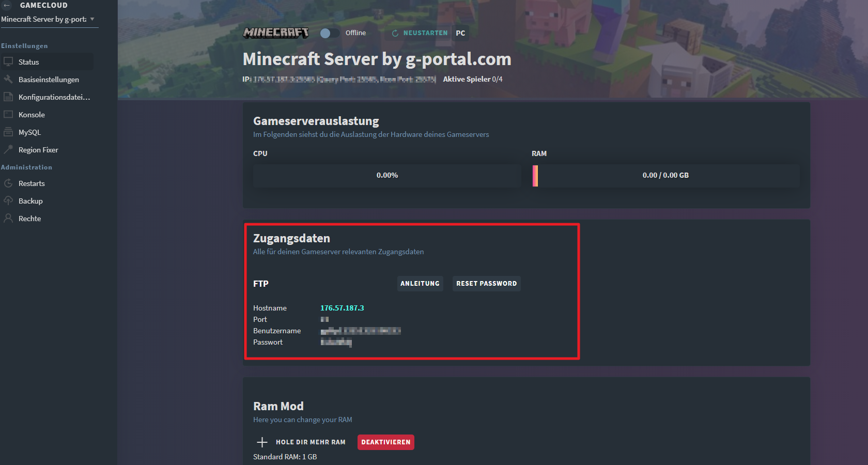Click the Aktive Spieler 0/4 text

[x=473, y=79]
